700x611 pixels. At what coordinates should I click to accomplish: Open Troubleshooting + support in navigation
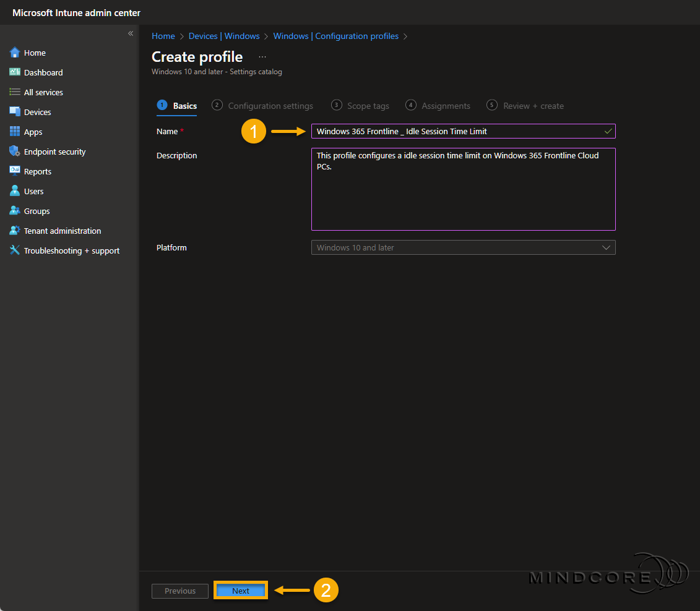[x=72, y=250]
